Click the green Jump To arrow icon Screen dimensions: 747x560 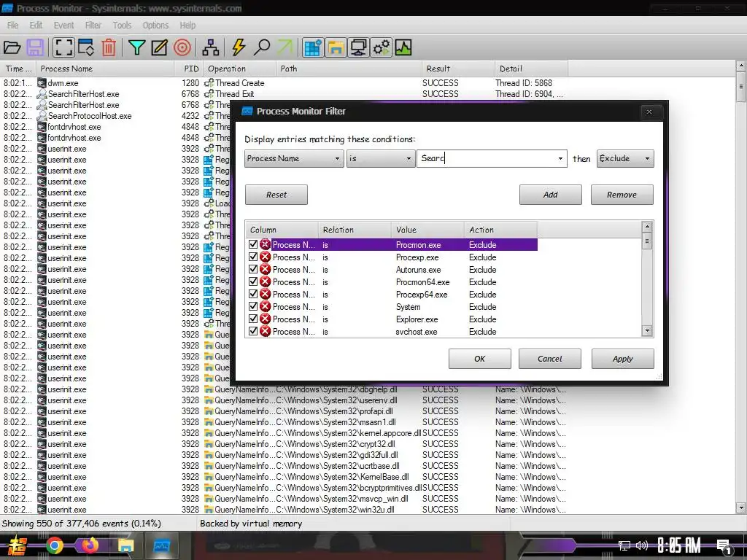click(285, 47)
